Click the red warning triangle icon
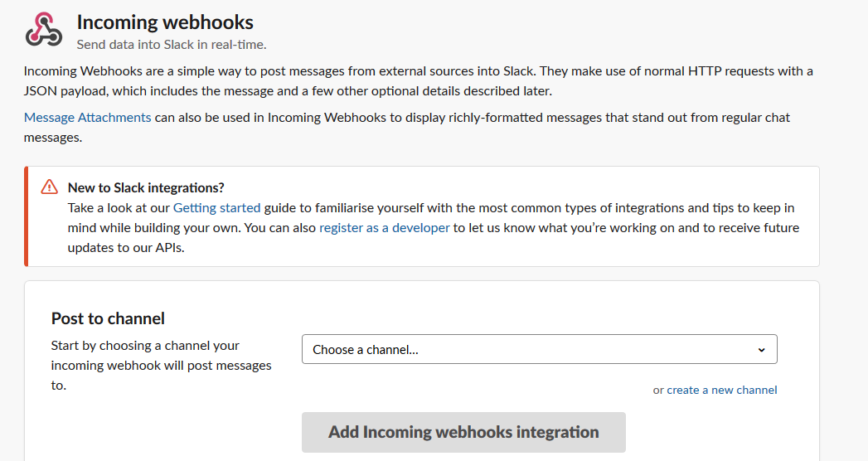The height and width of the screenshot is (461, 868). click(x=50, y=187)
